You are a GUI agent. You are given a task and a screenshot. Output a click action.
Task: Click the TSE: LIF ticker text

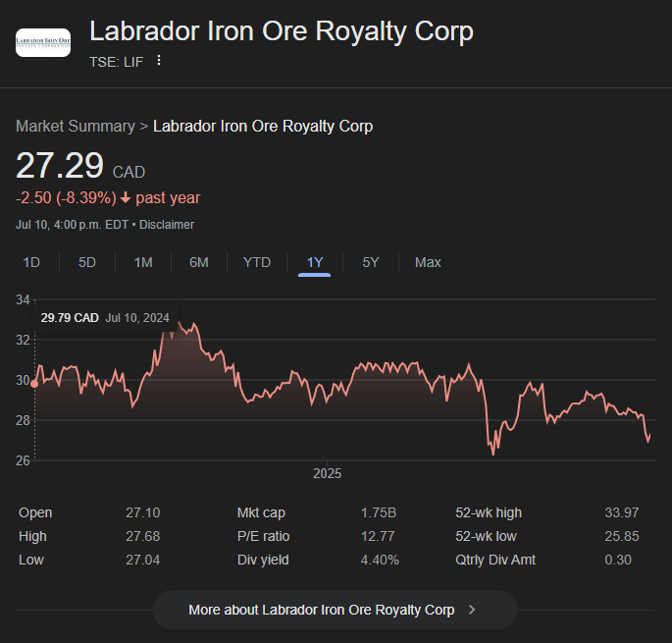[116, 62]
